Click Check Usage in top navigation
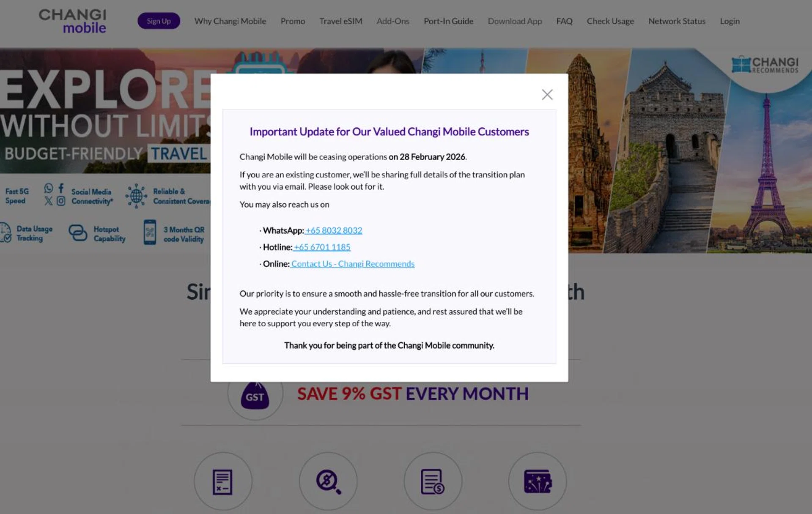 click(610, 21)
